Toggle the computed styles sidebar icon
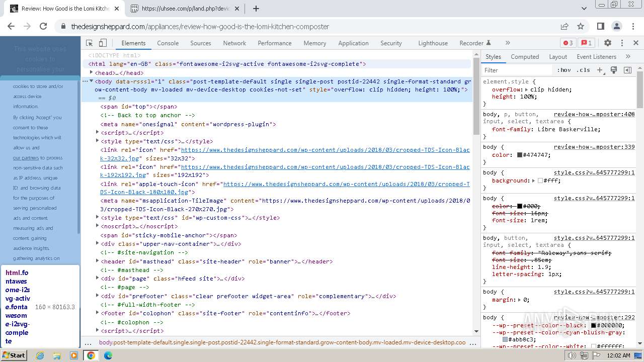This screenshot has width=644, height=362. 627,70
